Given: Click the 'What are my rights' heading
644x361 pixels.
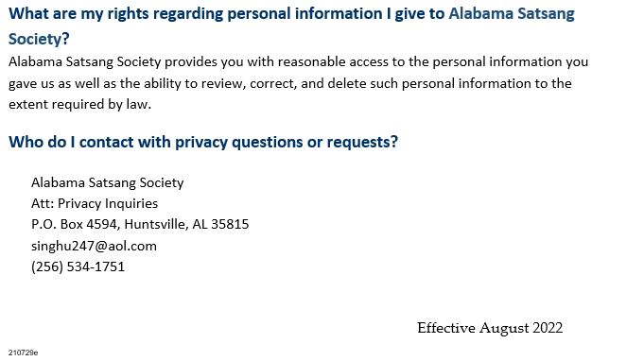Looking at the screenshot, I should tap(291, 14).
